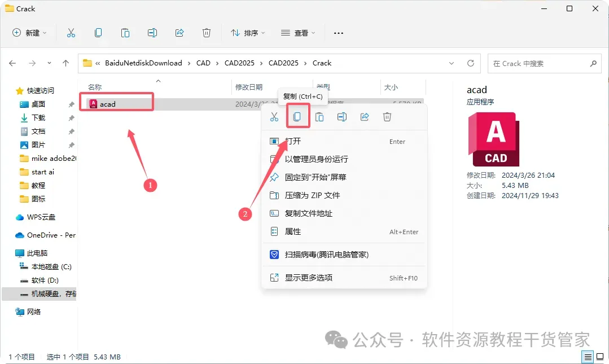Click the Share icon in the top toolbar
The width and height of the screenshot is (609, 364).
(x=179, y=33)
